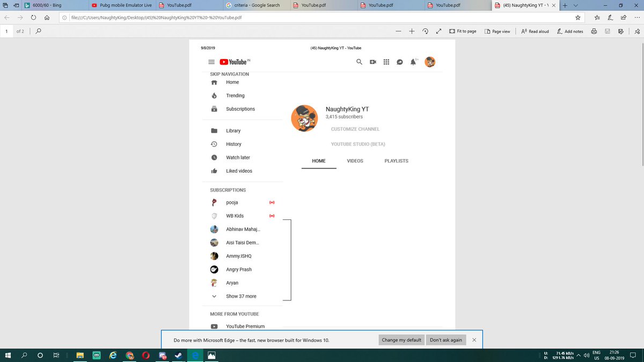Show hidden system tray icons

click(x=579, y=354)
